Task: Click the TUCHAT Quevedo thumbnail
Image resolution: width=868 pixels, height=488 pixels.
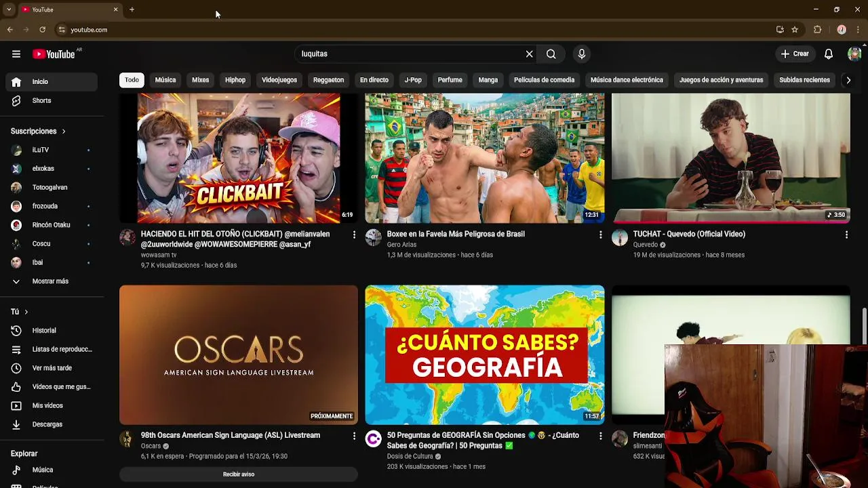Action: click(731, 158)
